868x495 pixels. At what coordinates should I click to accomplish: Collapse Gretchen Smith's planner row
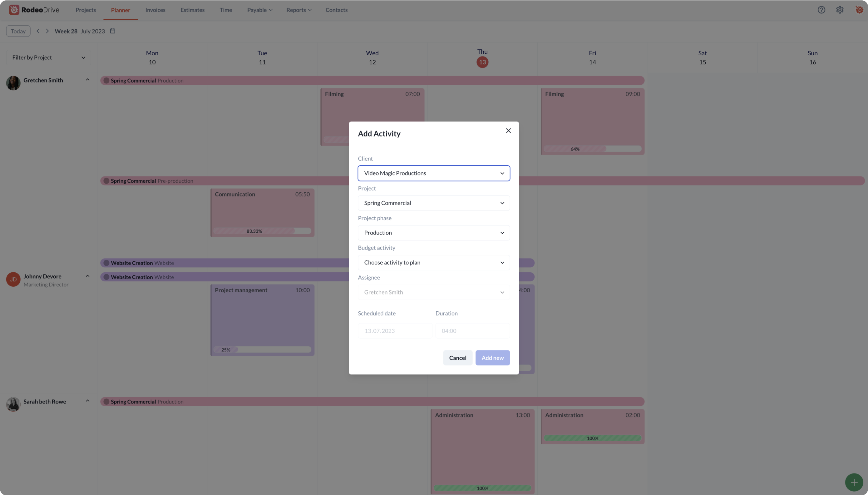87,80
